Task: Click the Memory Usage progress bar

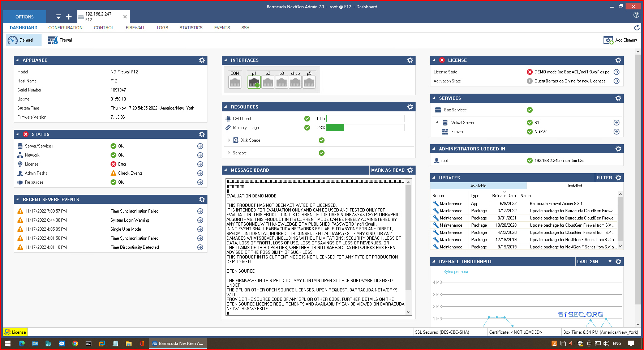Action: (365, 128)
